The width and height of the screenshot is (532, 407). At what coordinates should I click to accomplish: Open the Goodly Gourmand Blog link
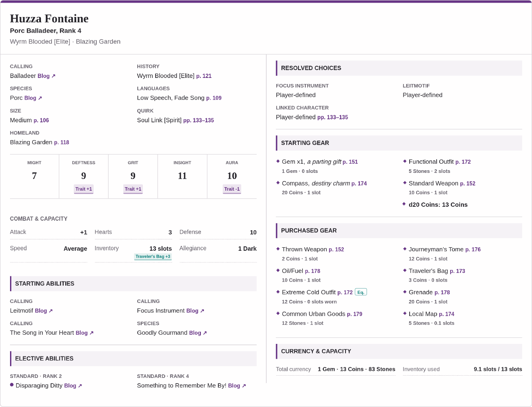pos(198,333)
